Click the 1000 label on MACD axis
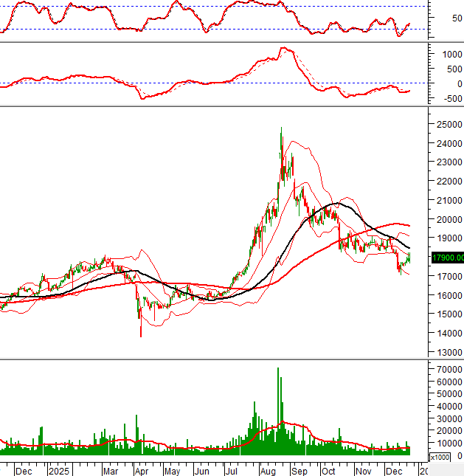 447,55
